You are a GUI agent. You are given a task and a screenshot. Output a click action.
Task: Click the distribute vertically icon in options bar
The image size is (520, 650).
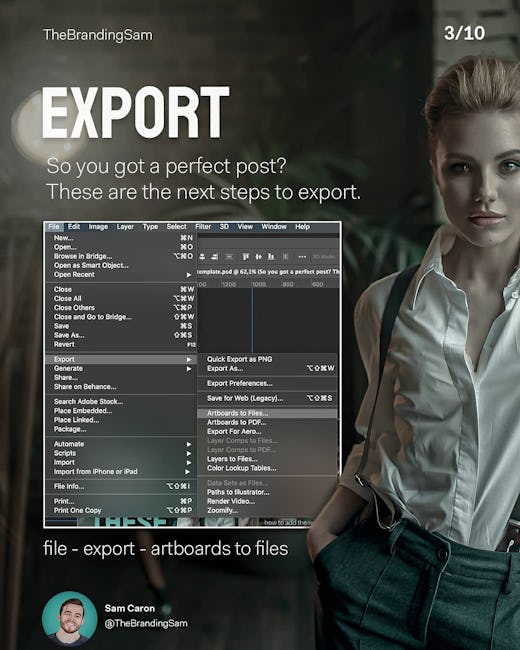click(x=228, y=257)
